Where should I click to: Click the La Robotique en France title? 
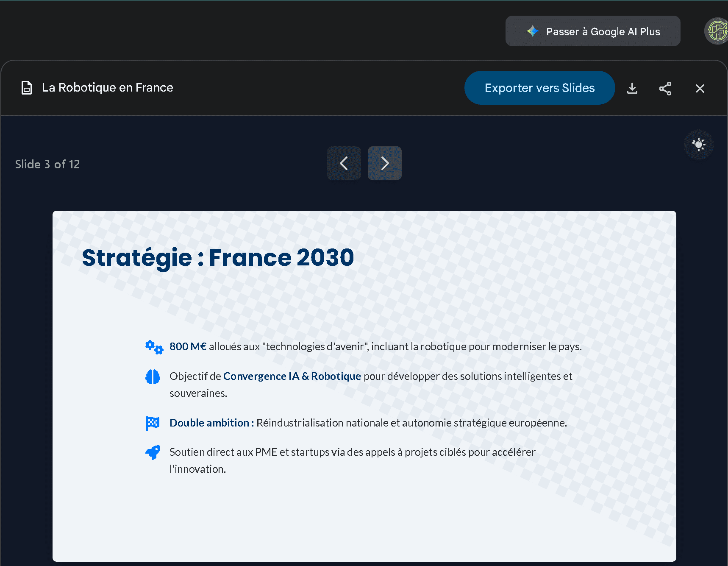tap(107, 88)
